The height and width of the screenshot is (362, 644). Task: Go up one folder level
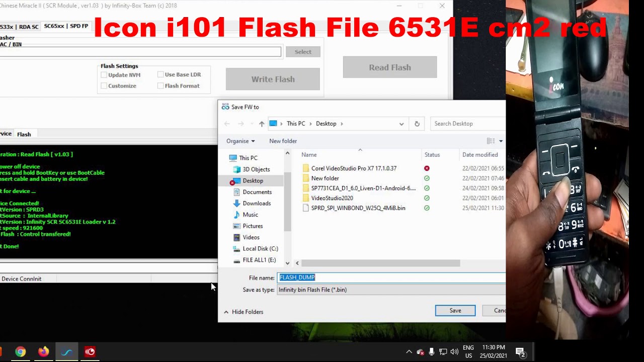point(262,124)
